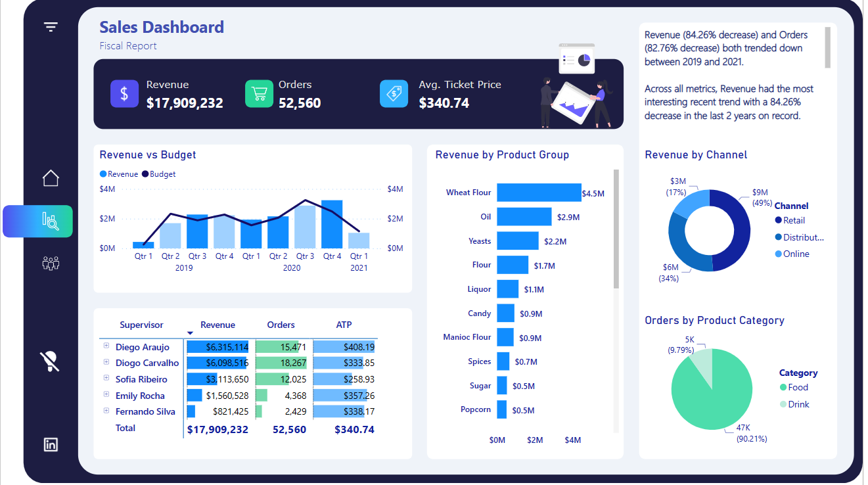Sort table by Revenue column header
Viewport: 868px width, 485px height.
217,325
